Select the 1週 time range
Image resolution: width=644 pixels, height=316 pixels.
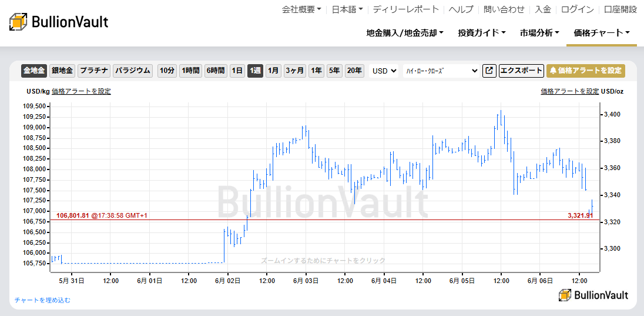[255, 71]
